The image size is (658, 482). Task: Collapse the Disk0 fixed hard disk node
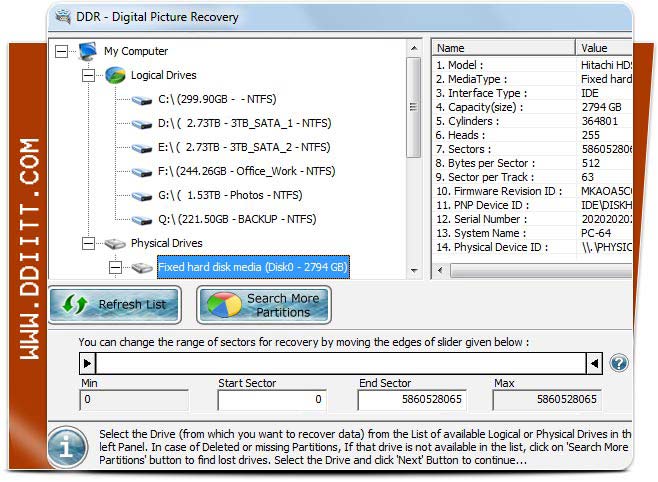pyautogui.click(x=115, y=267)
